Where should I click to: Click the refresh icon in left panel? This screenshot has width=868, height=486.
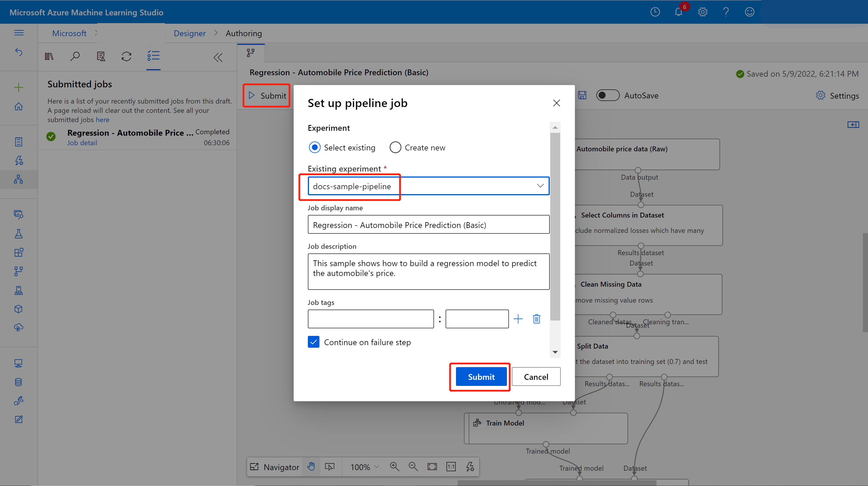coord(126,56)
